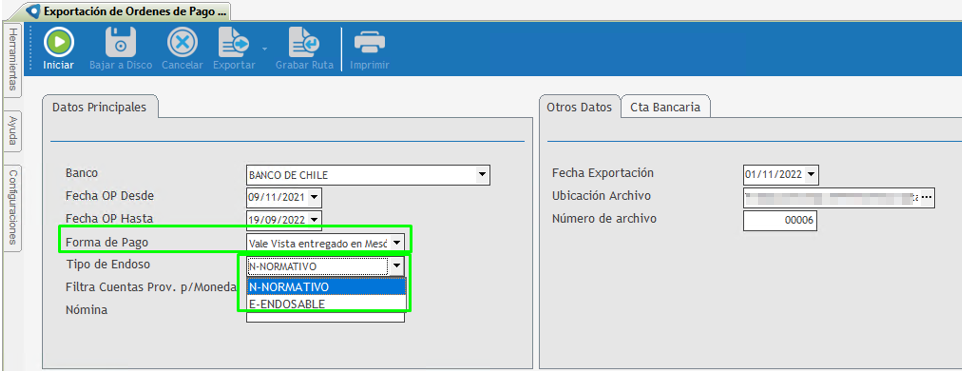Click the 01/11/2022 date value

point(774,175)
